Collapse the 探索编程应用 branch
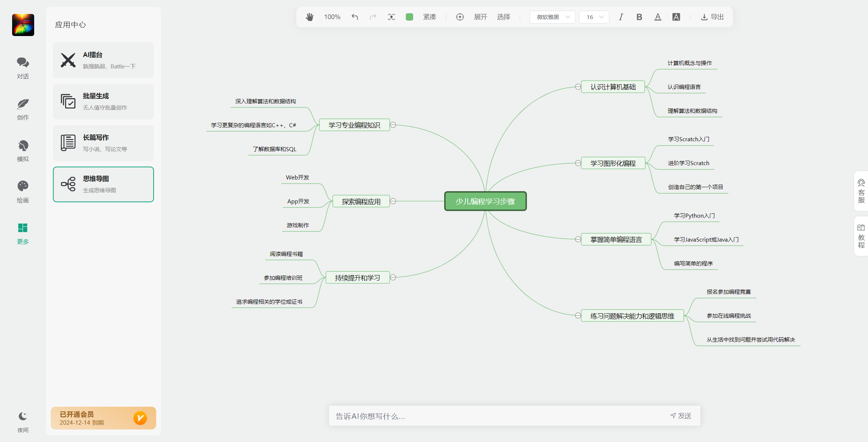This screenshot has width=868, height=442. [x=393, y=201]
